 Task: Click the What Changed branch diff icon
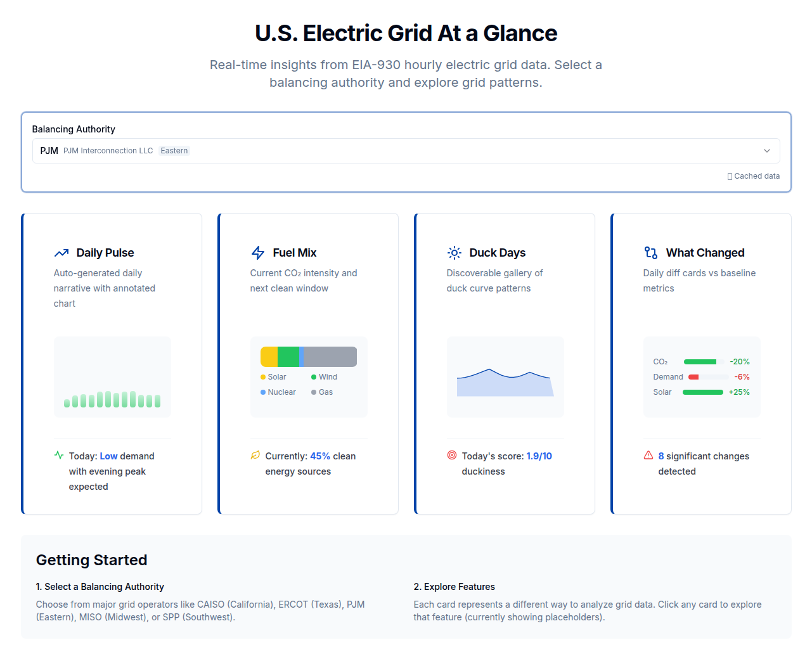tap(650, 252)
